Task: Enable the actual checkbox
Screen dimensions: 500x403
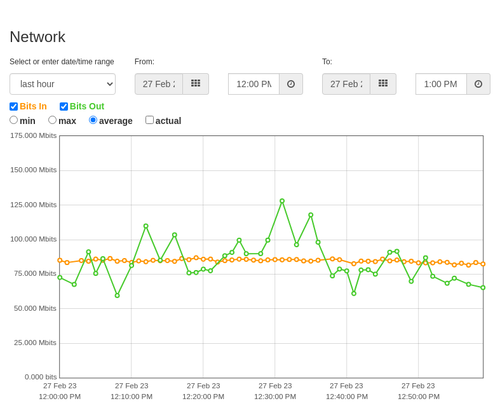Action: click(x=149, y=120)
